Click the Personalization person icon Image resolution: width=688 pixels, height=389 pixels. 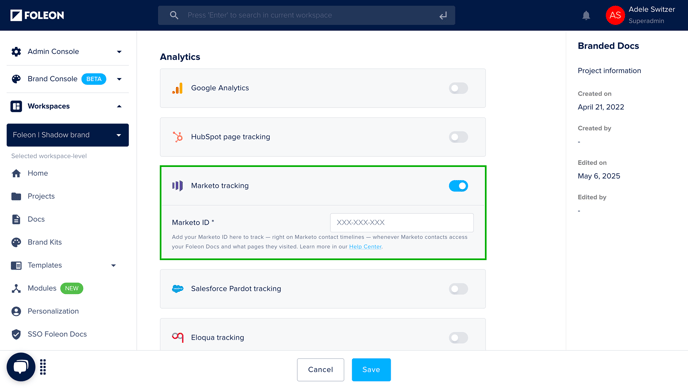point(16,311)
